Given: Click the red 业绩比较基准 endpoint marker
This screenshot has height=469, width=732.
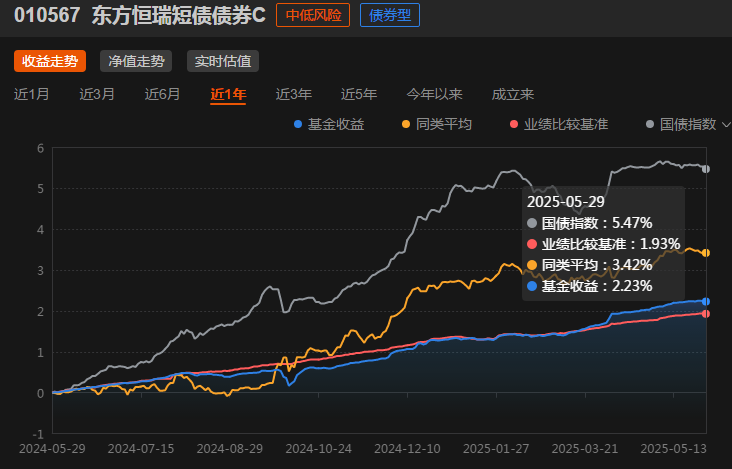Looking at the screenshot, I should (706, 314).
